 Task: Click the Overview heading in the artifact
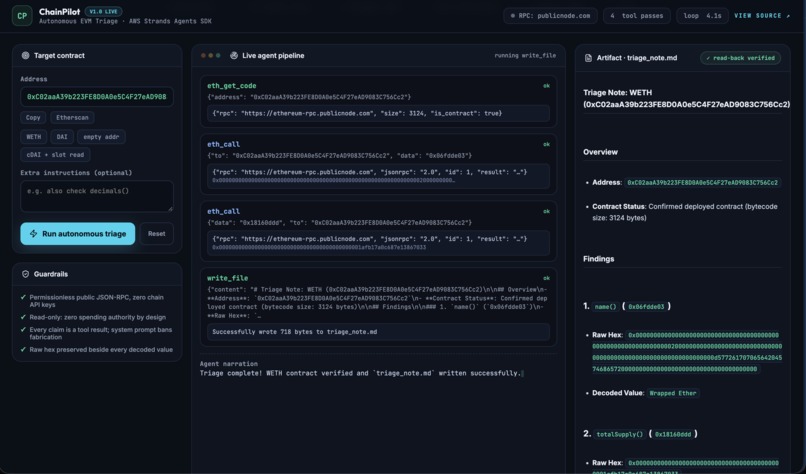[600, 152]
